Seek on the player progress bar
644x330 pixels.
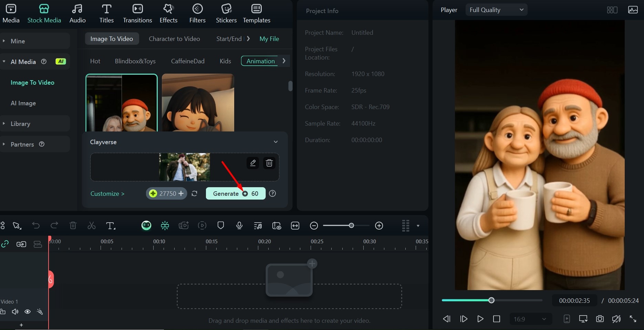pyautogui.click(x=492, y=300)
